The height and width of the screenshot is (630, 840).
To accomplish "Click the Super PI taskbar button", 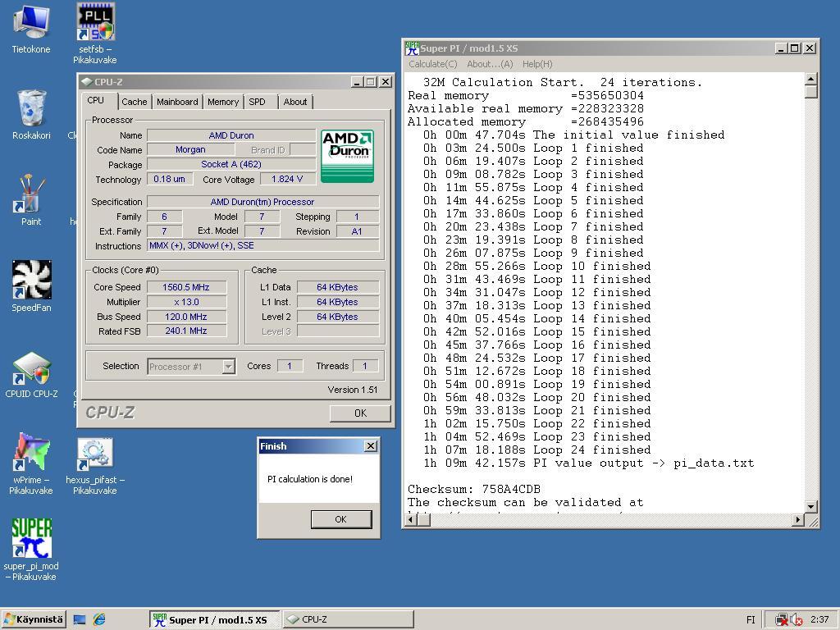I will [x=214, y=620].
